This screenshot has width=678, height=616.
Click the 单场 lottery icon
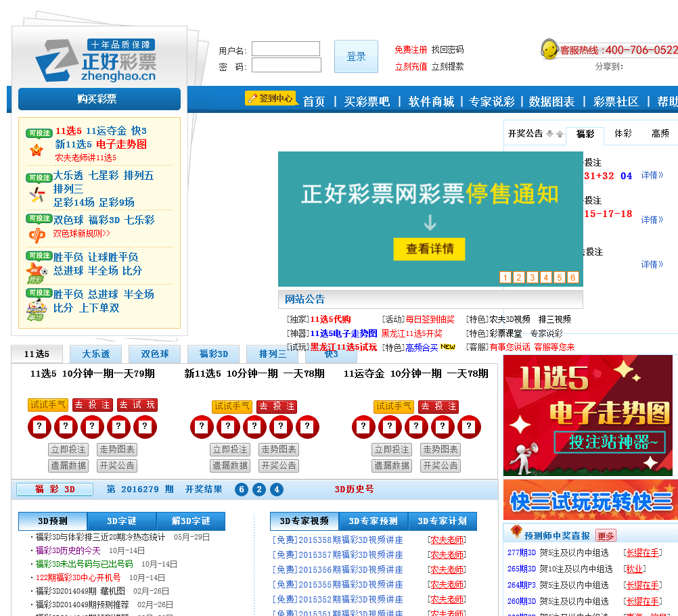[x=37, y=310]
